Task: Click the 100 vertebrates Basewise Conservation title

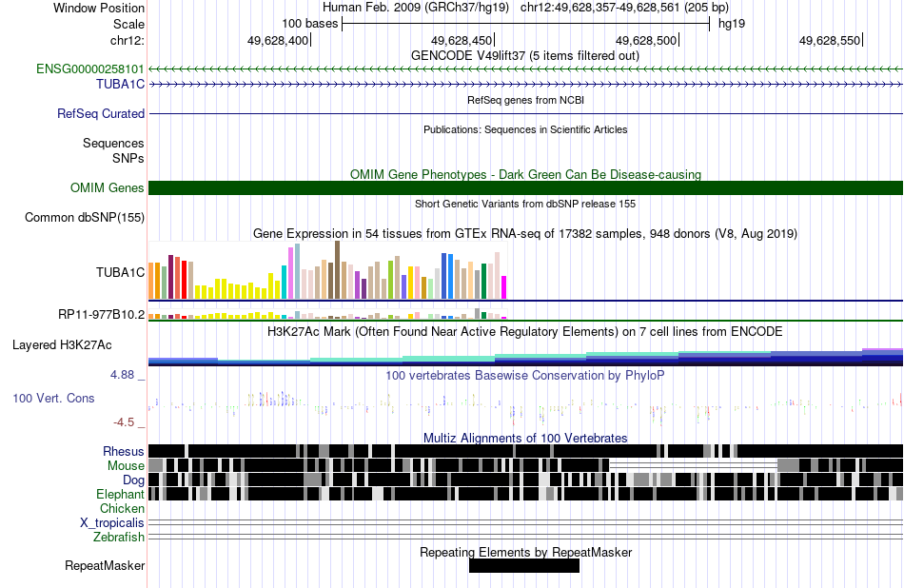Action: [525, 376]
